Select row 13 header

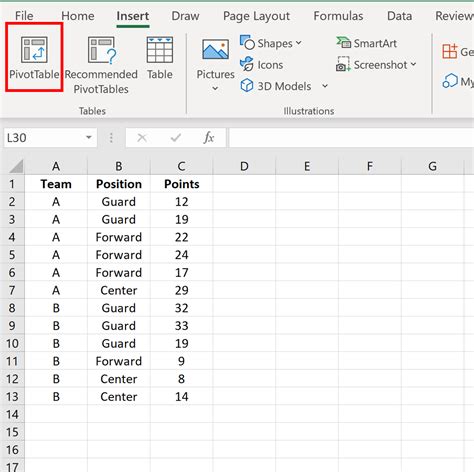[12, 396]
